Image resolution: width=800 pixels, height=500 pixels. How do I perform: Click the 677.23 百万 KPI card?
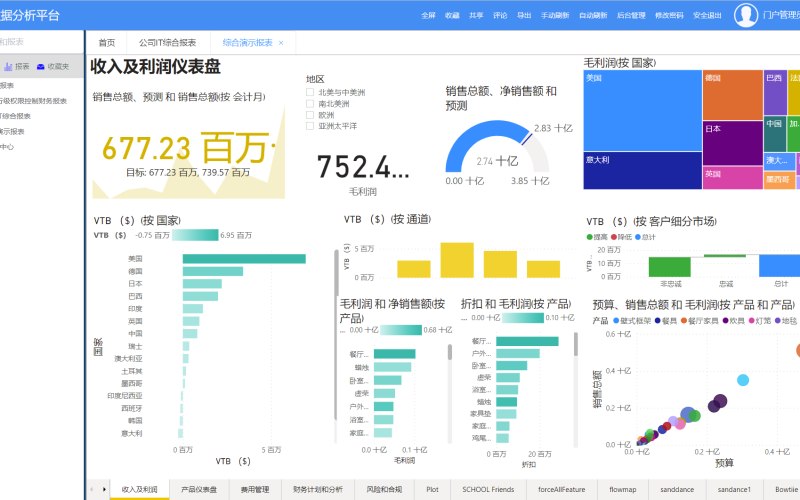(x=188, y=148)
